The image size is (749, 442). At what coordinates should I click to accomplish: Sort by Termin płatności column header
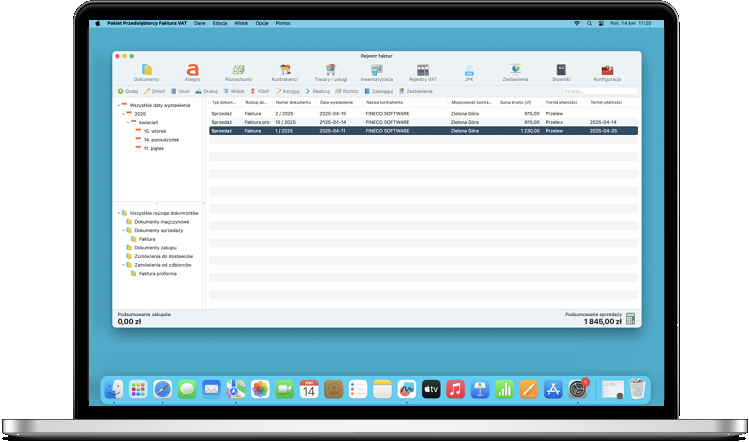coord(606,102)
